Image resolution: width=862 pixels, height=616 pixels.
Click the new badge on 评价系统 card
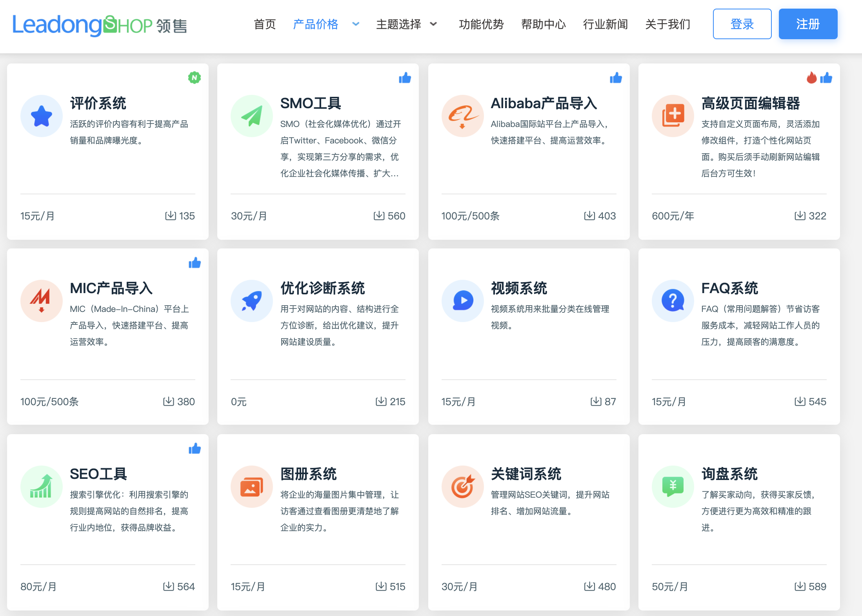[x=195, y=78]
